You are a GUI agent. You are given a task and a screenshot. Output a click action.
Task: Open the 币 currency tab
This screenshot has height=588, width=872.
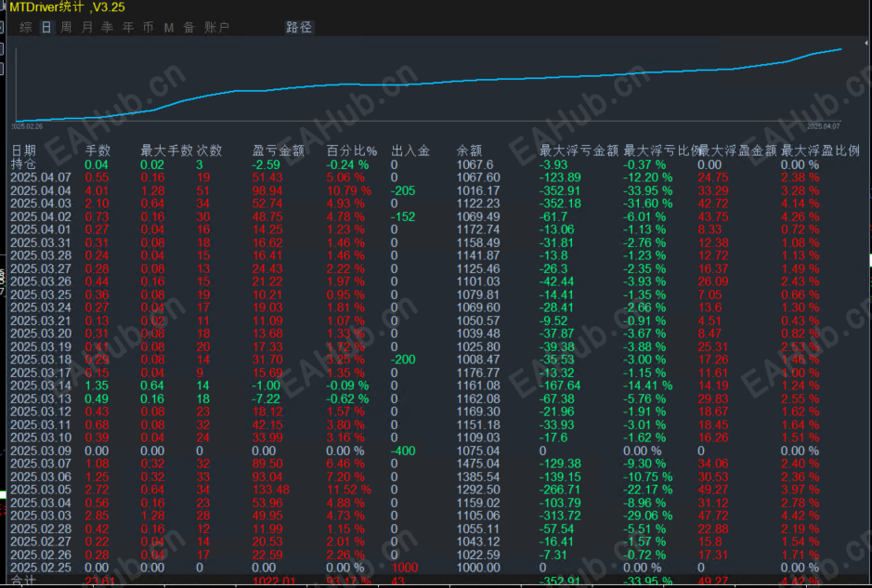click(148, 27)
